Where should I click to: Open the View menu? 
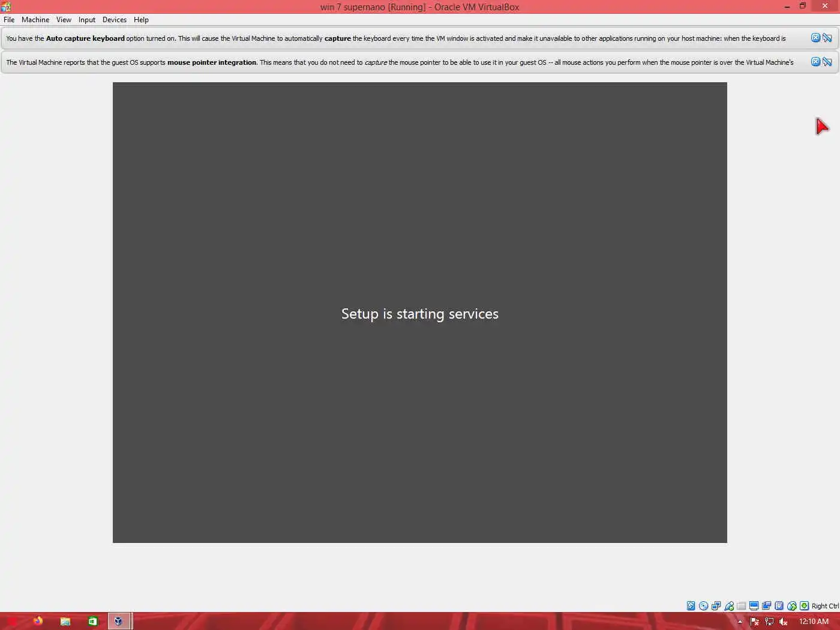click(x=64, y=20)
